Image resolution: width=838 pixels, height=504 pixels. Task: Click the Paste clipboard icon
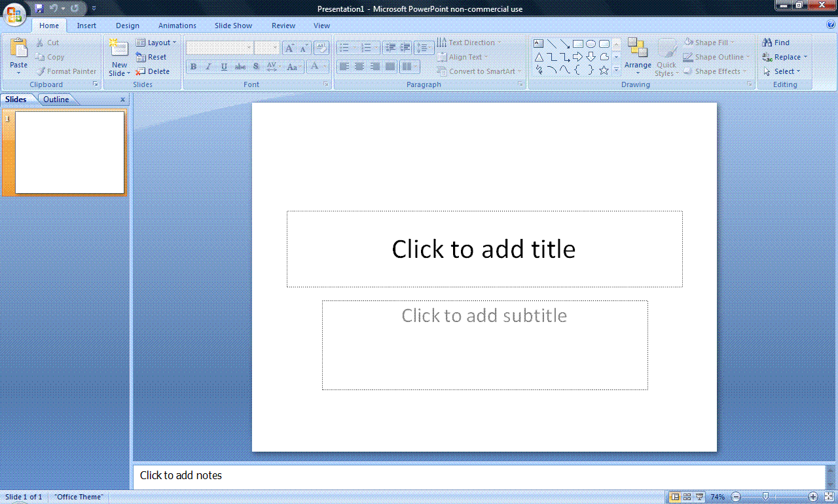click(19, 49)
